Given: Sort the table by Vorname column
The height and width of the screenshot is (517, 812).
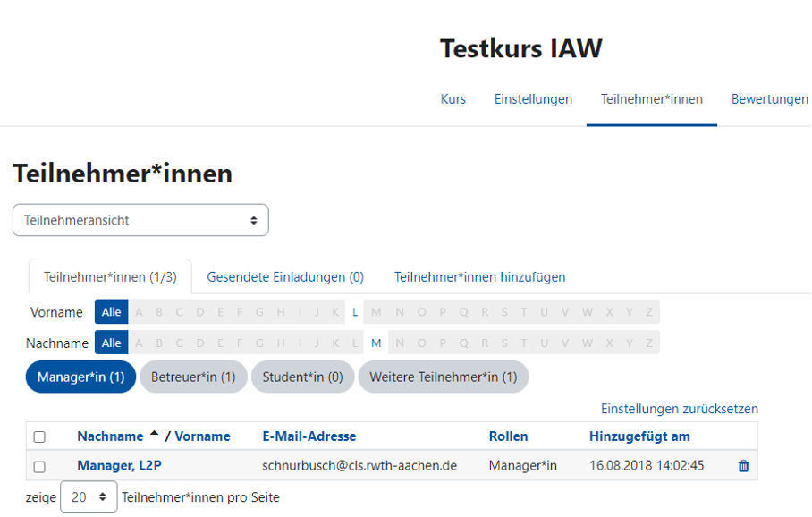Looking at the screenshot, I should pos(203,436).
